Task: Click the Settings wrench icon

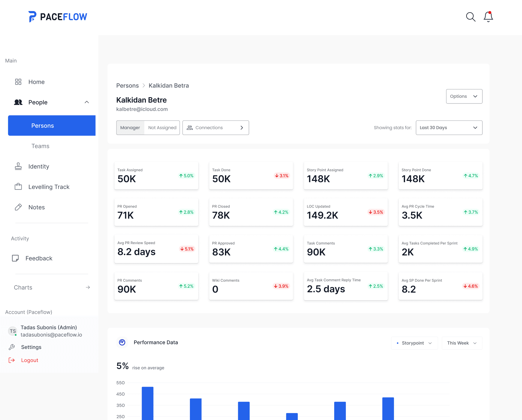Action: tap(12, 347)
